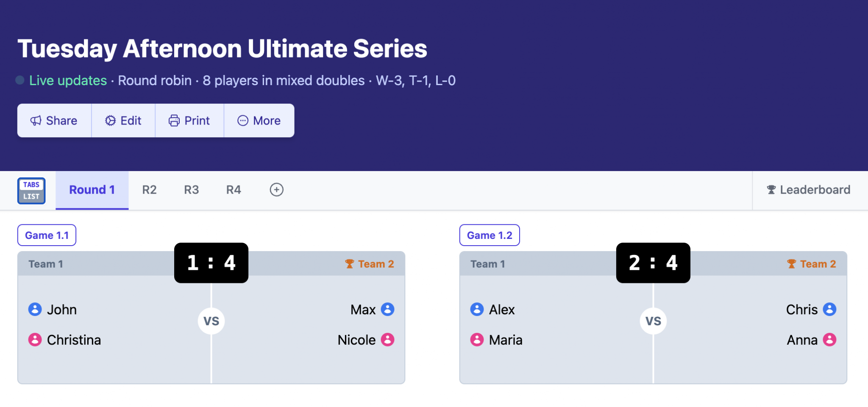Switch to the R3 tab
The width and height of the screenshot is (868, 407).
191,190
